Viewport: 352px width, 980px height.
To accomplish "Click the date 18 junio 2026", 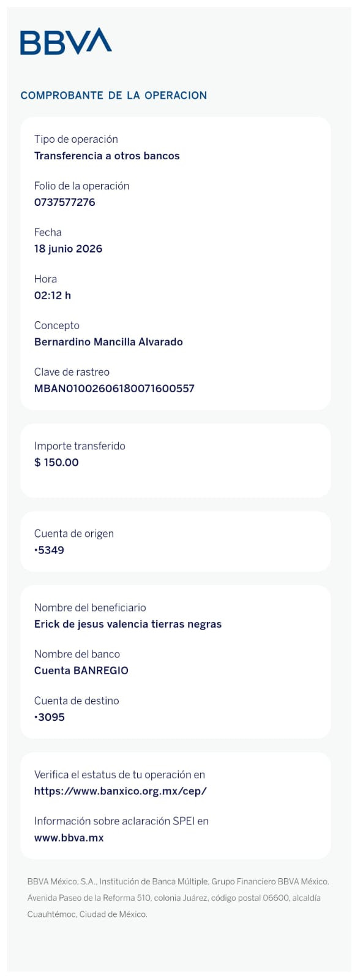I will click(69, 249).
